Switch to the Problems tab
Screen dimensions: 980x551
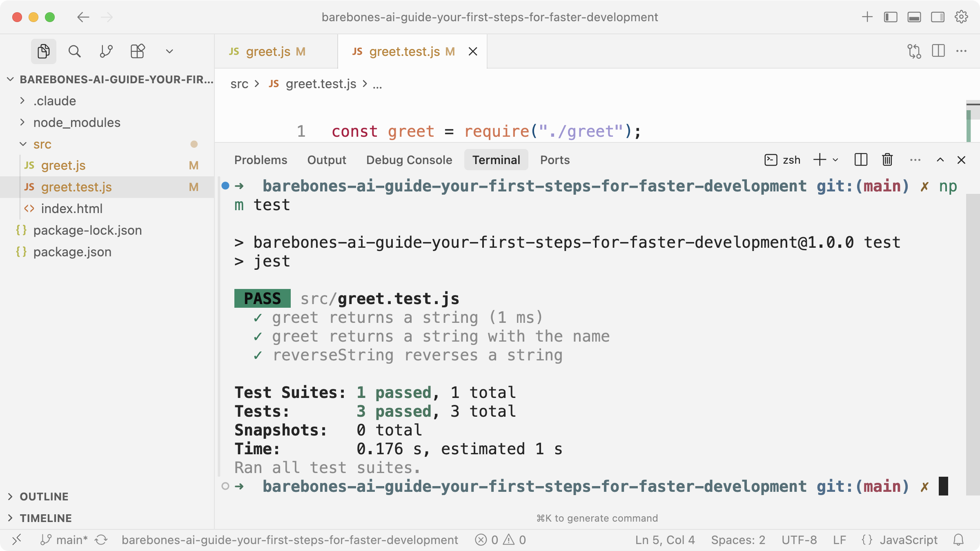[261, 160]
